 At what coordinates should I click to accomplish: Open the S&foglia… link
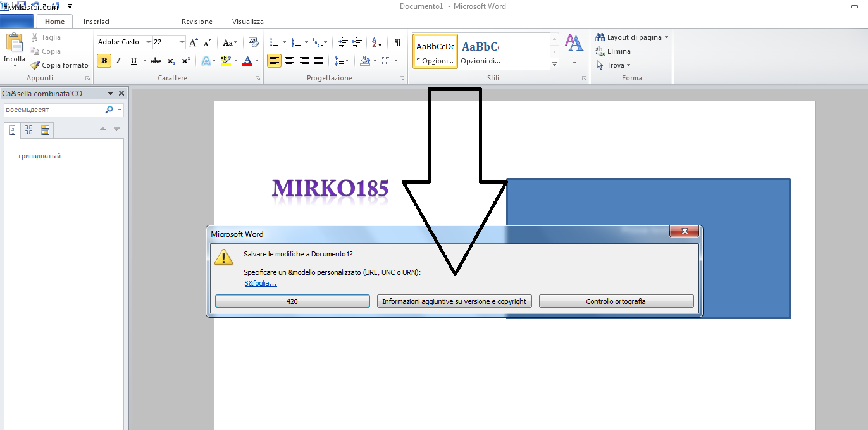(x=261, y=283)
